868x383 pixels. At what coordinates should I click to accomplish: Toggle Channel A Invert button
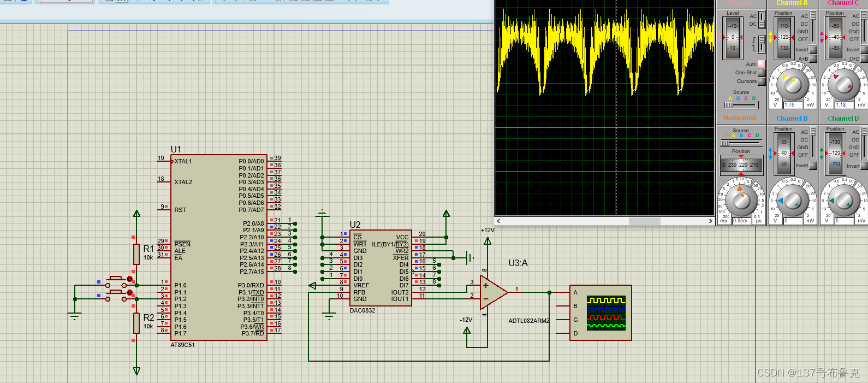tap(813, 50)
